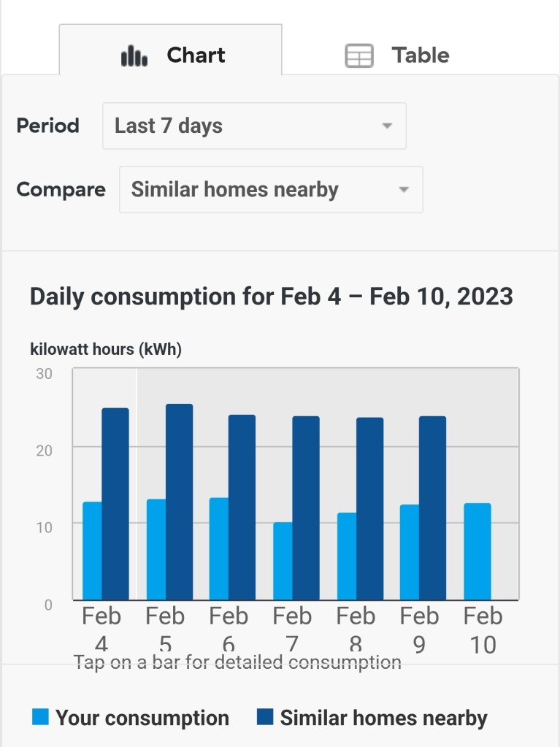Tap similar homes bar for Feb 5
560x747 pixels.
pos(179,502)
